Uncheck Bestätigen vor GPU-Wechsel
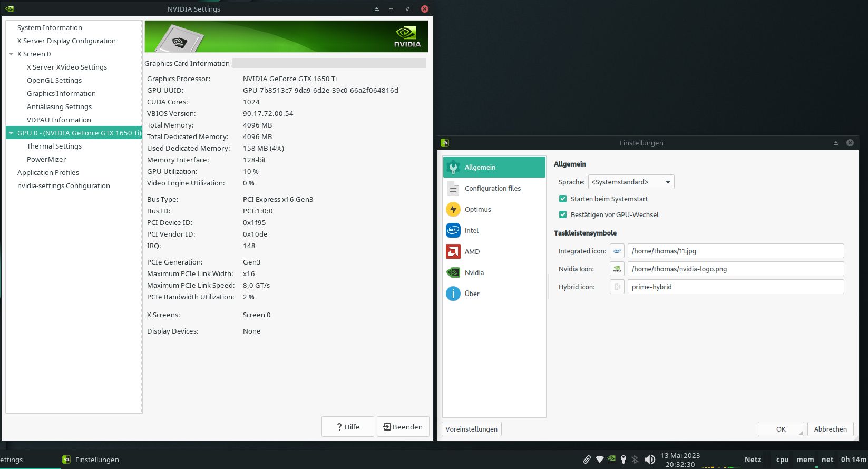 pyautogui.click(x=563, y=215)
